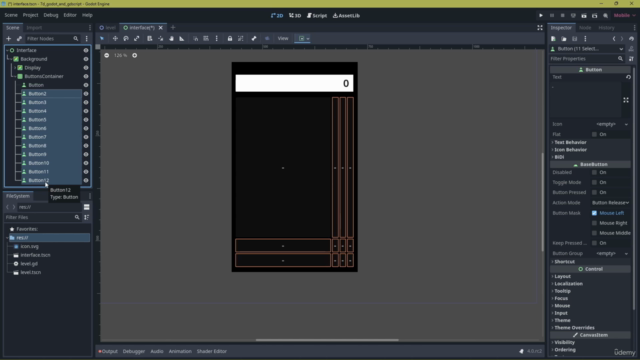The image size is (640, 360).
Task: Toggle visibility of the Interface node
Action: tap(86, 50)
